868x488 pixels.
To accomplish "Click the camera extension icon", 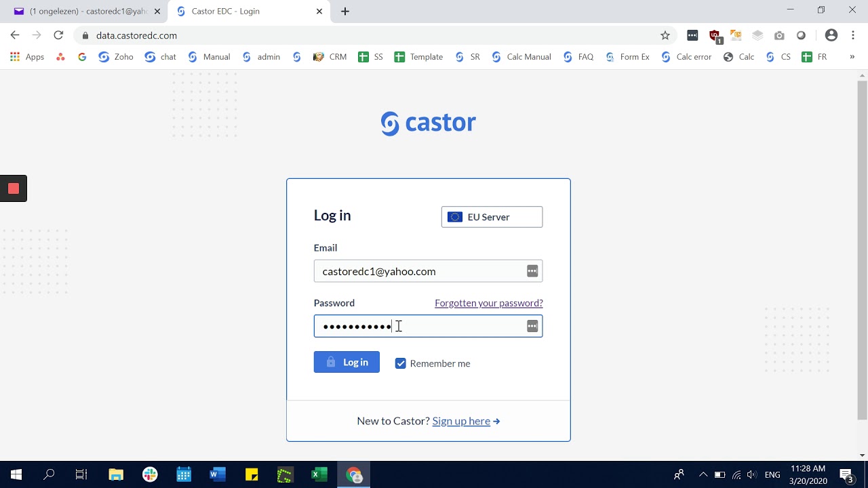I will pyautogui.click(x=779, y=35).
